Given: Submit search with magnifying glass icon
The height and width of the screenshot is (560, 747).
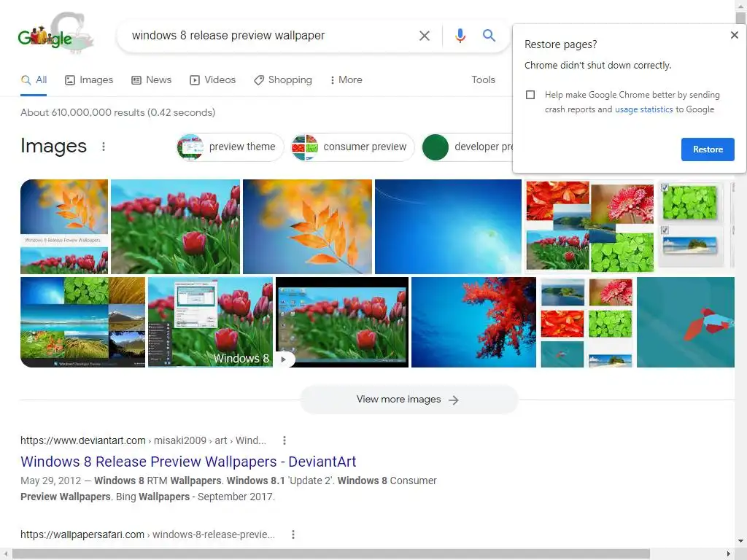Looking at the screenshot, I should (x=489, y=35).
